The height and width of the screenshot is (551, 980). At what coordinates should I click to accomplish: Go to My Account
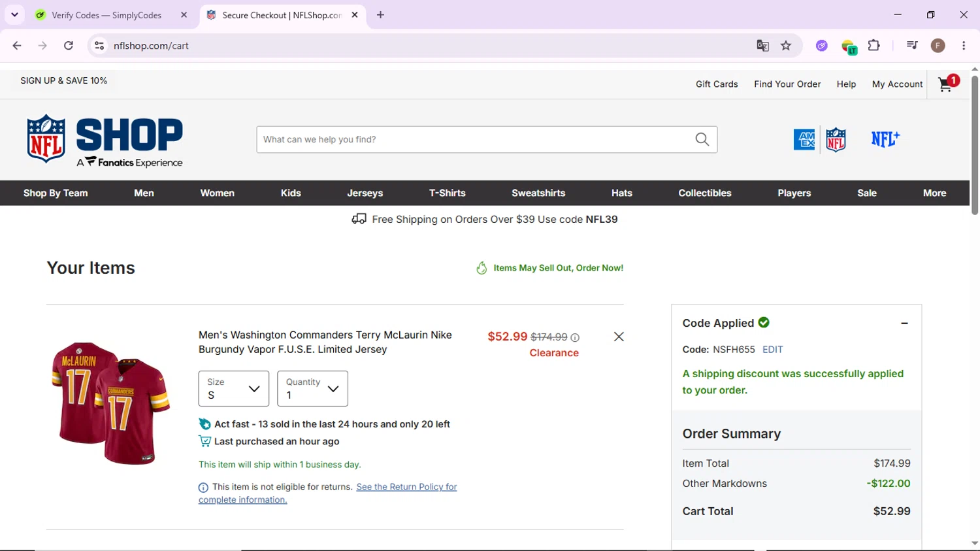coord(897,84)
